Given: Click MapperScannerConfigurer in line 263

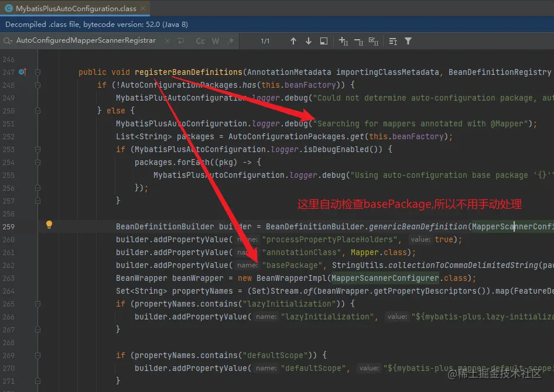Looking at the screenshot, I should point(385,278).
